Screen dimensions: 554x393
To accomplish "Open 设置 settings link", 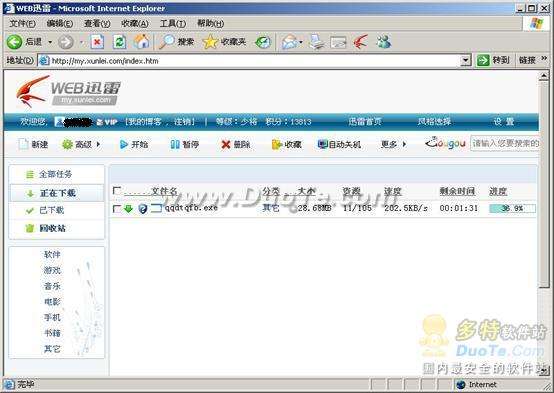I will click(x=504, y=122).
